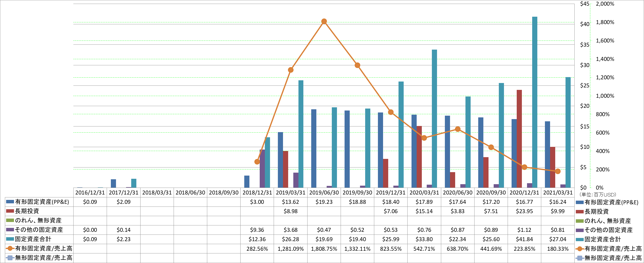Click the tall teal bar for 2020/12/31
644x263 pixels.
534,102
